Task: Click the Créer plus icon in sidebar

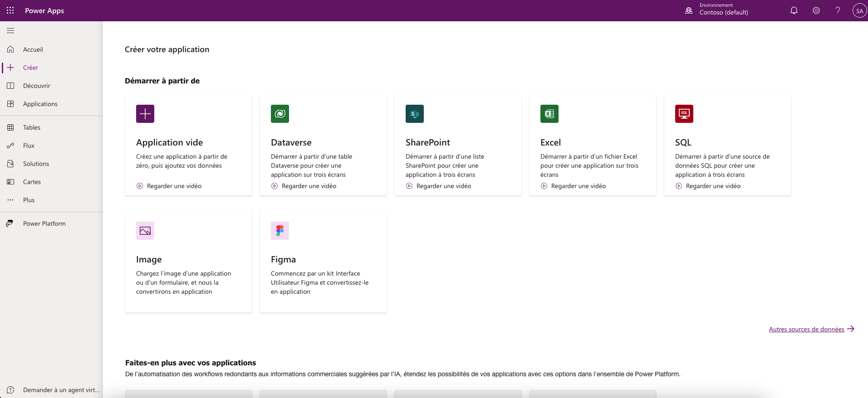Action: 10,68
